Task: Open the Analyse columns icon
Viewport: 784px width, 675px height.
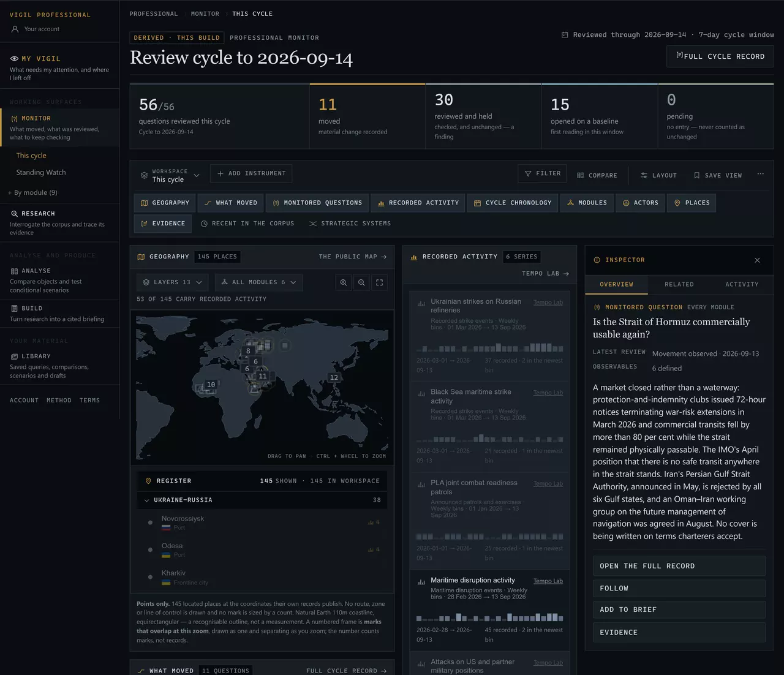Action: (14, 271)
